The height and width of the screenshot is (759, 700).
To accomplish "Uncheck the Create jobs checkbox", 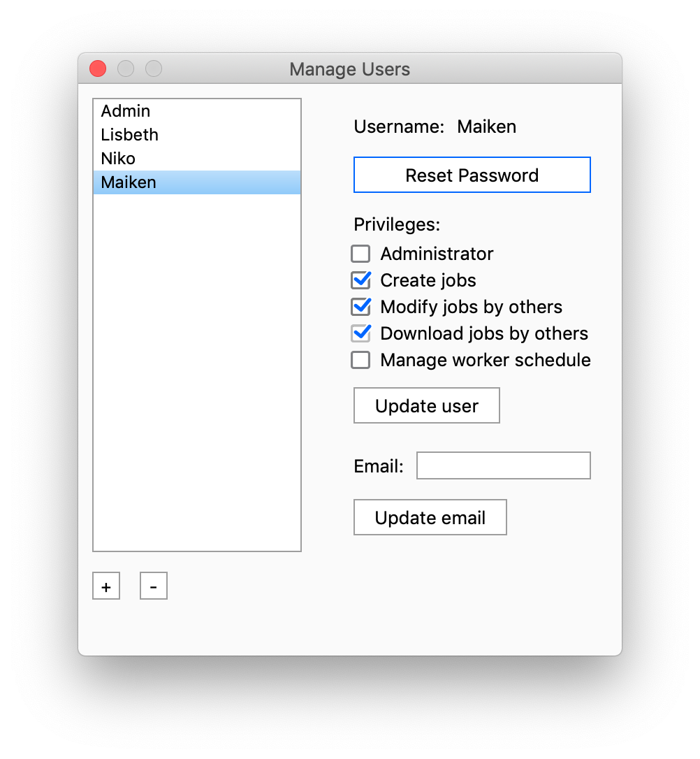I will coord(360,280).
